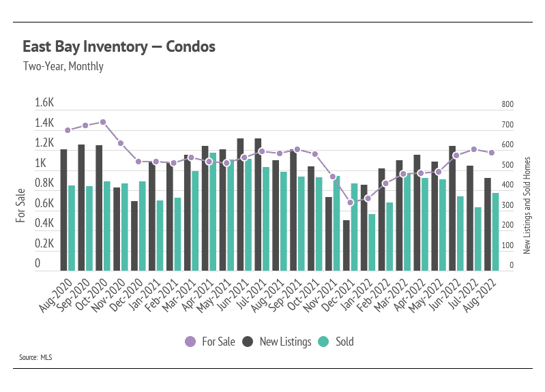Viewport: 545px width, 392px height.
Task: Click the Aug-2020 New Listings dark bar
Action: pyautogui.click(x=63, y=210)
